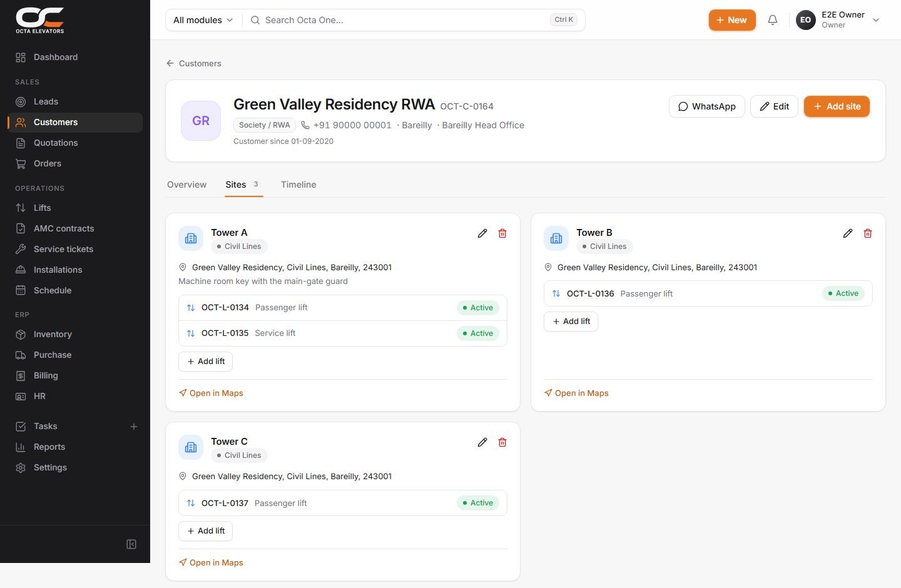This screenshot has height=588, width=901.
Task: Open Settings in the sidebar
Action: 75,468
